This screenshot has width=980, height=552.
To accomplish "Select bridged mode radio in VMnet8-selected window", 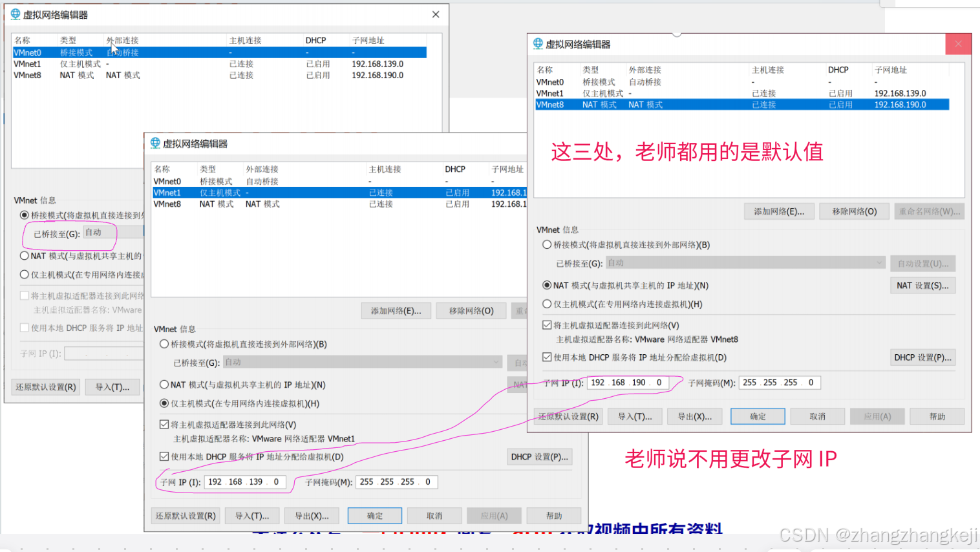I will pyautogui.click(x=547, y=245).
